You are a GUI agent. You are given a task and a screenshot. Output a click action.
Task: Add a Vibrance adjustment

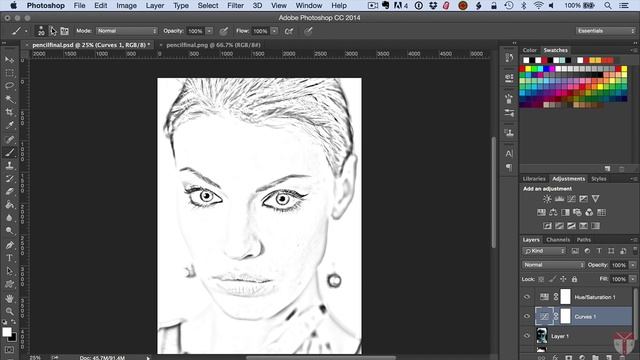pos(596,199)
